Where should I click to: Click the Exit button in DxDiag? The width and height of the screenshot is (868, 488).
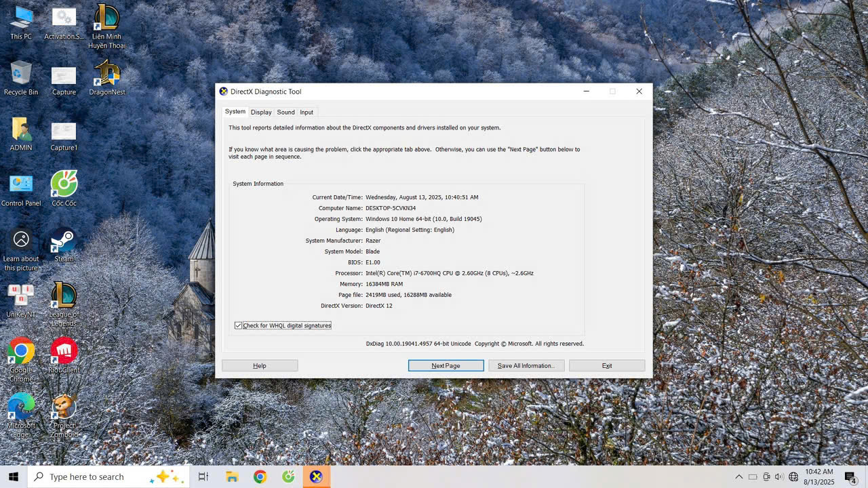pos(606,366)
